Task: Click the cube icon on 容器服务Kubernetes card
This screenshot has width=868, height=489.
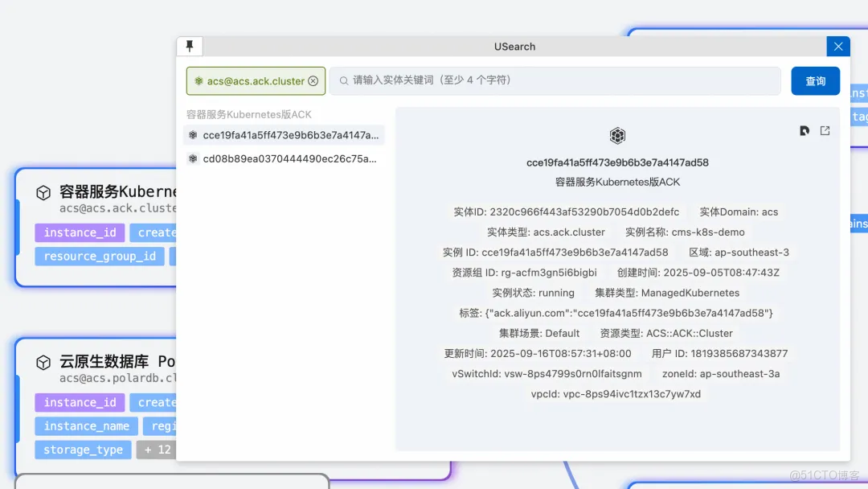Action: coord(43,191)
